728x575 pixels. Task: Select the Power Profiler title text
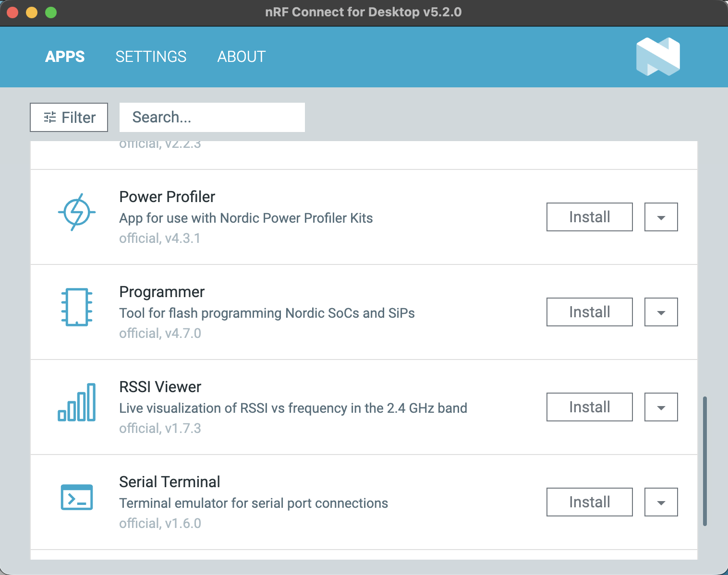click(167, 197)
